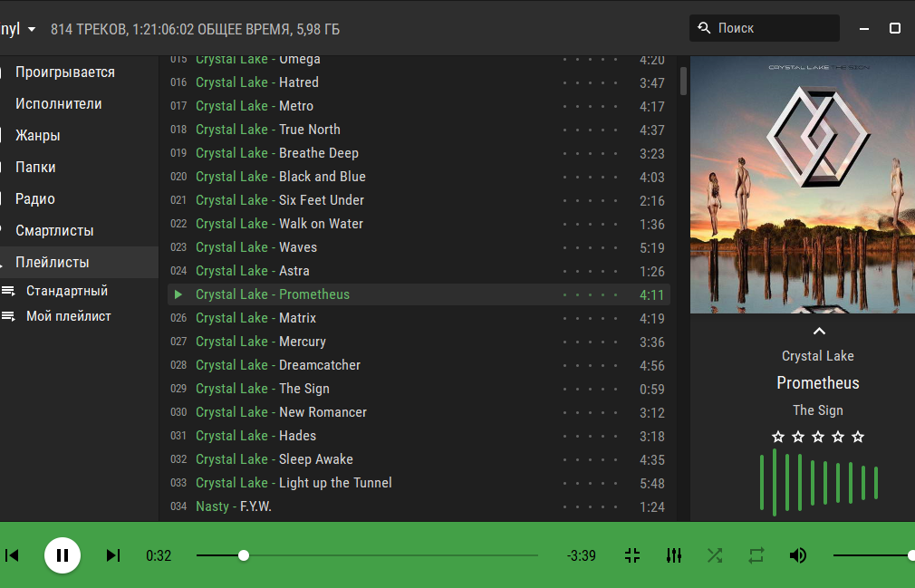Collapse album art with the up chevron
This screenshot has height=588, width=915.
[819, 332]
